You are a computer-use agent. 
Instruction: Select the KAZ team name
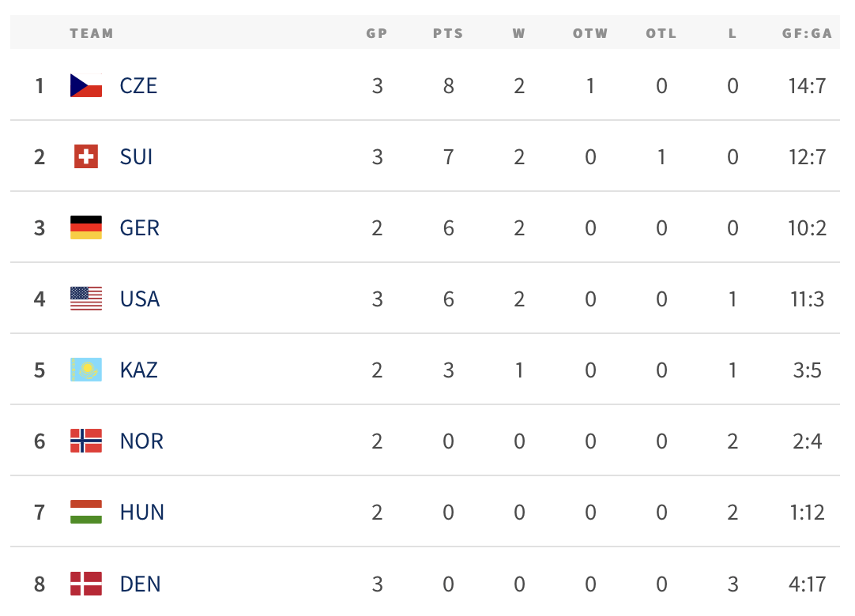139,370
